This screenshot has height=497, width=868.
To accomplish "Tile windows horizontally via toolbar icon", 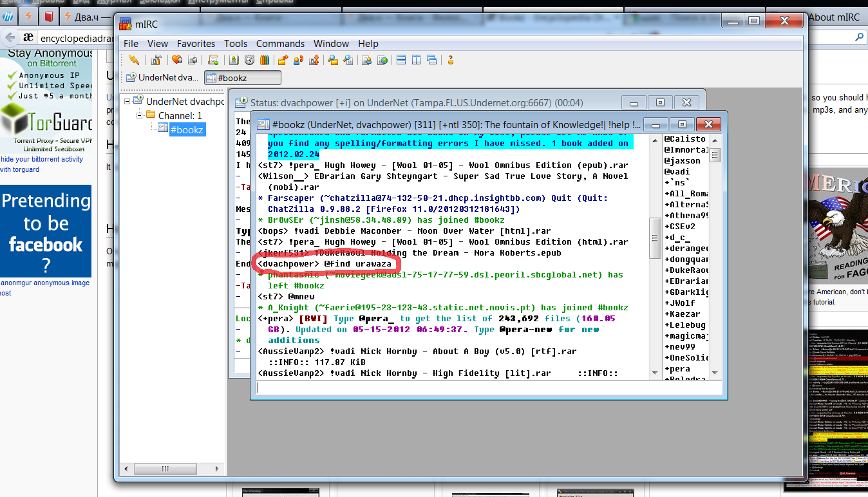I will (401, 60).
